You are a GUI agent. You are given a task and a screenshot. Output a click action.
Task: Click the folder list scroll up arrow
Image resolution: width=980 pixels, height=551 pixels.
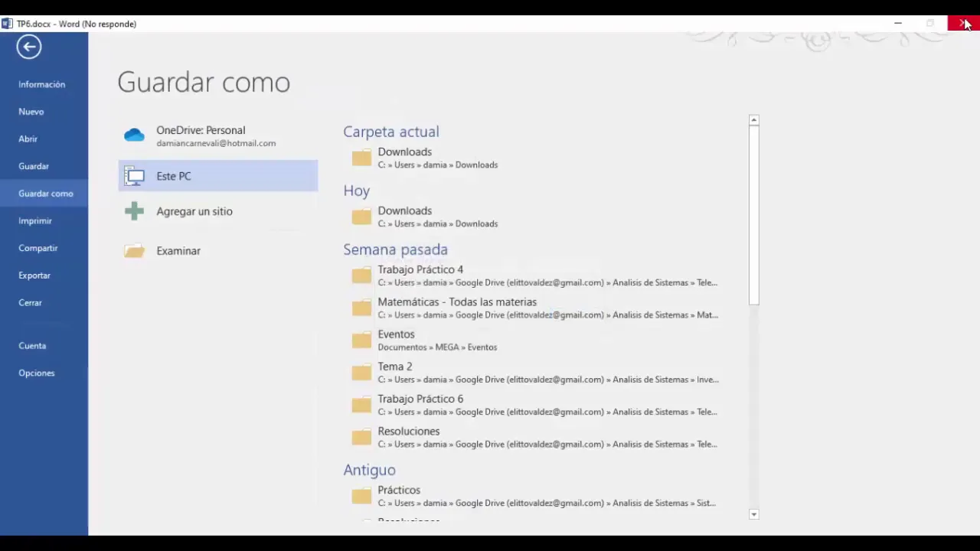pos(754,120)
